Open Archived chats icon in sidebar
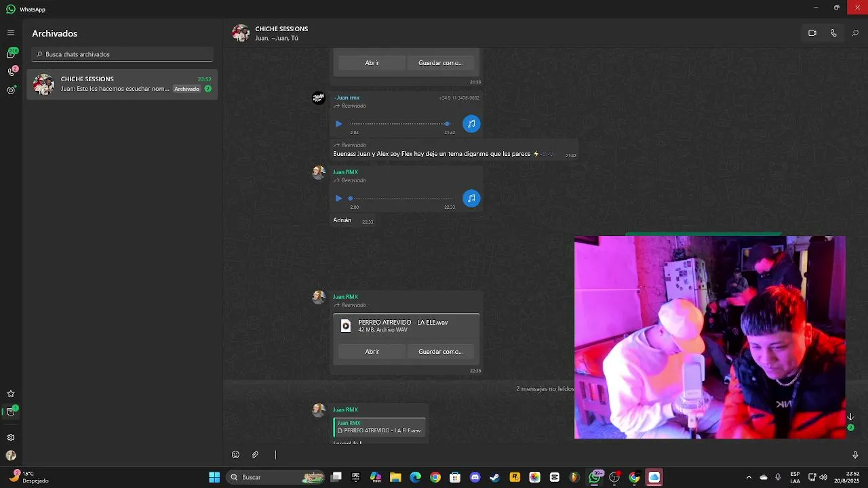 [x=11, y=411]
